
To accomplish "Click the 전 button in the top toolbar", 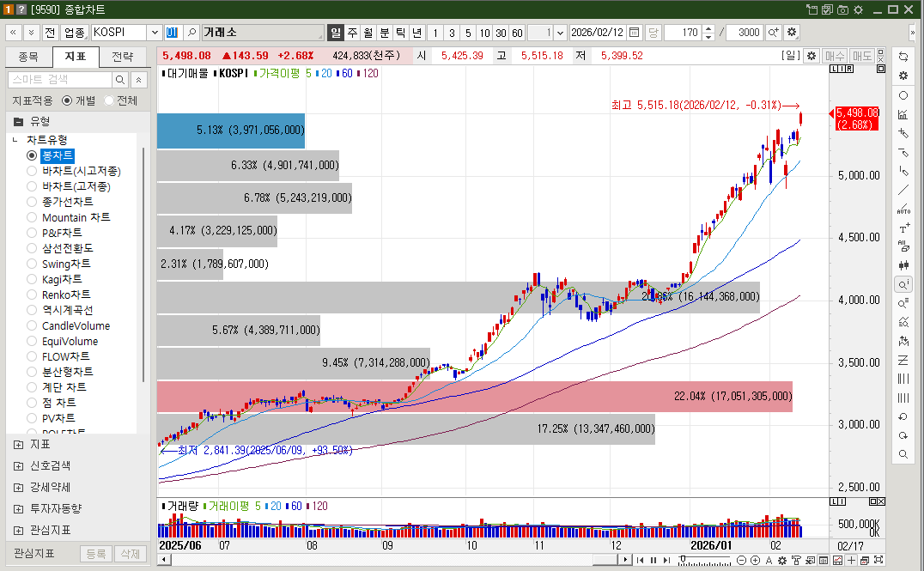I will (50, 33).
